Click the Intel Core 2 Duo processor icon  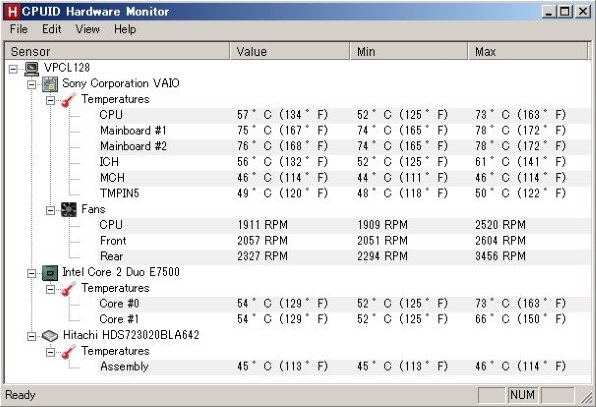point(50,273)
